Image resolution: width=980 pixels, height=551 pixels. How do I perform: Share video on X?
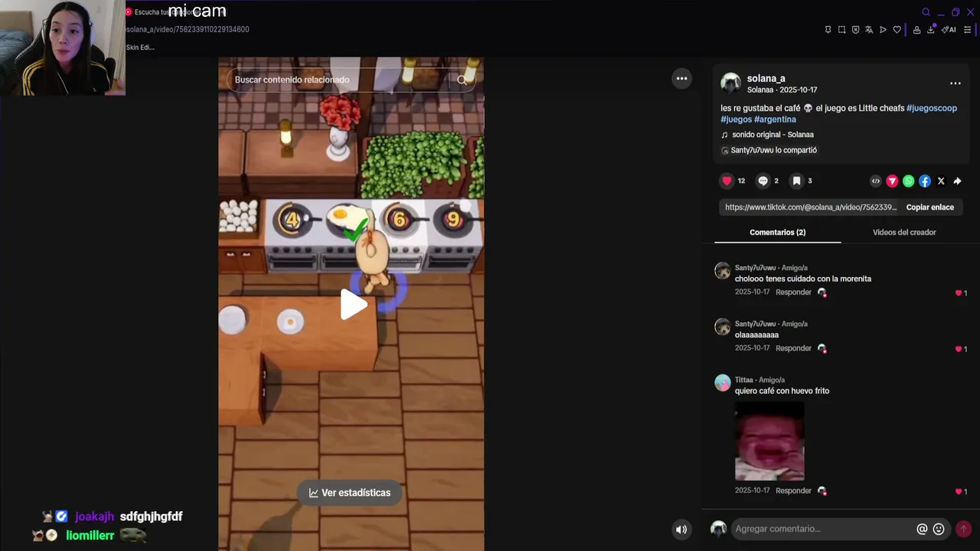point(941,181)
